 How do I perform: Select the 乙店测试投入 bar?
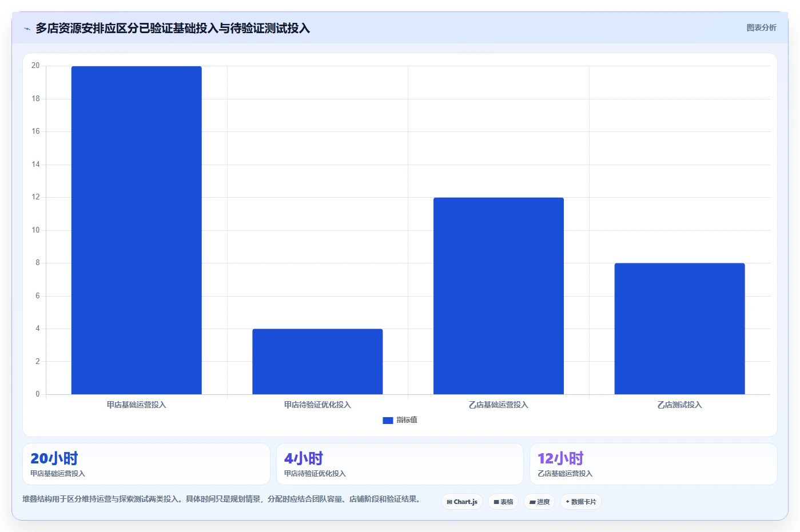pyautogui.click(x=679, y=329)
